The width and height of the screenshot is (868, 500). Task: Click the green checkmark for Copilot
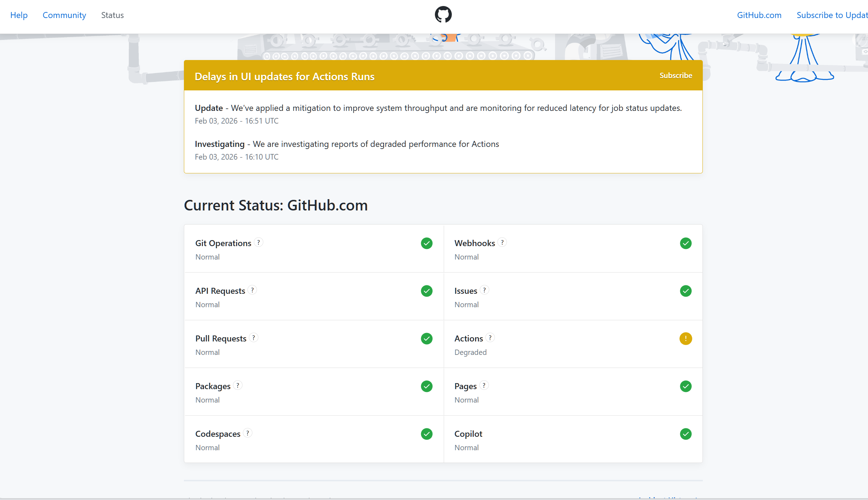click(686, 434)
